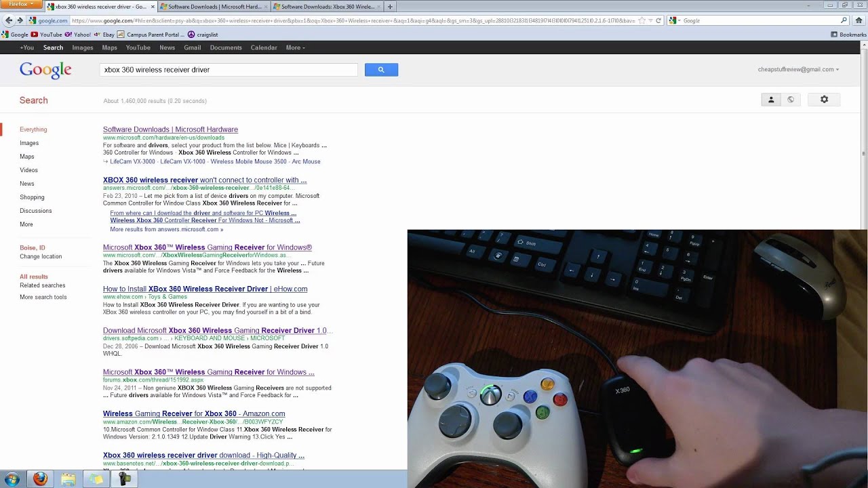Select the global results globe icon

(790, 100)
